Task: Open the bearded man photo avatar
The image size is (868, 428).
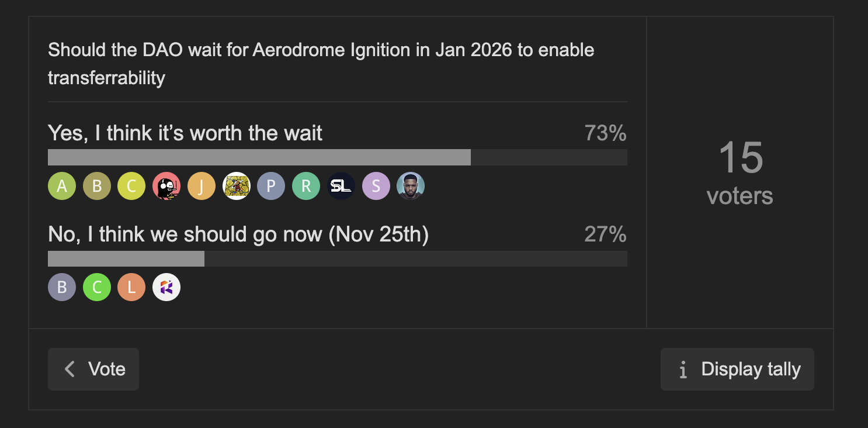Action: tap(411, 187)
